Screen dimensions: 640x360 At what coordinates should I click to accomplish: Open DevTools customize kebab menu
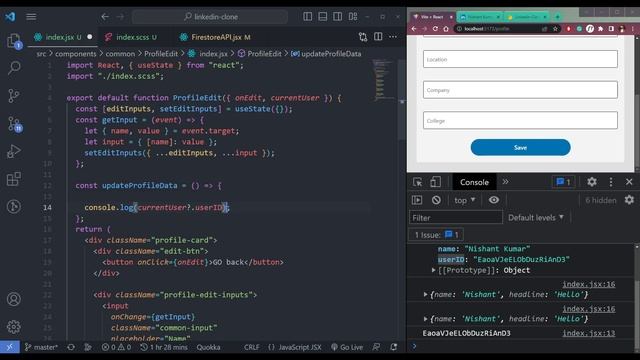(x=611, y=182)
